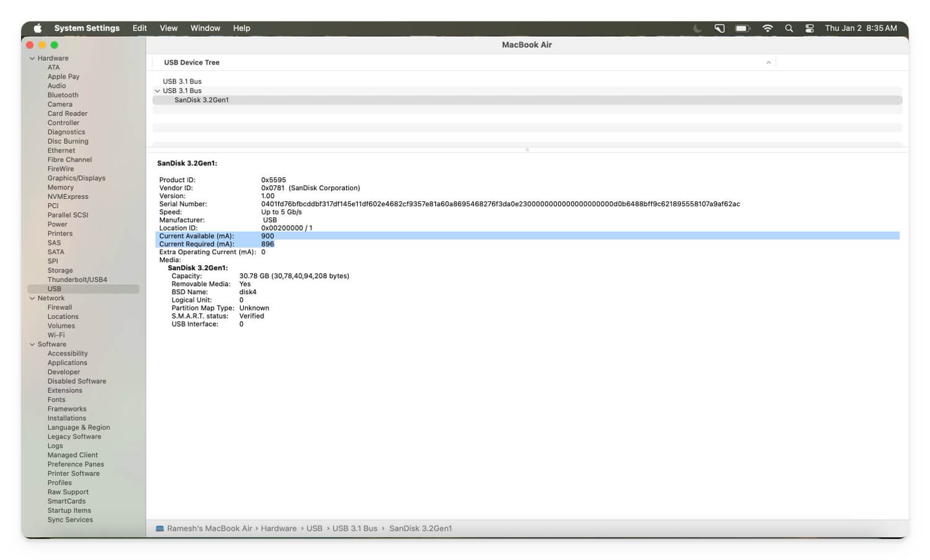The height and width of the screenshot is (560, 930).
Task: Collapse the Hardware section
Action: point(32,58)
